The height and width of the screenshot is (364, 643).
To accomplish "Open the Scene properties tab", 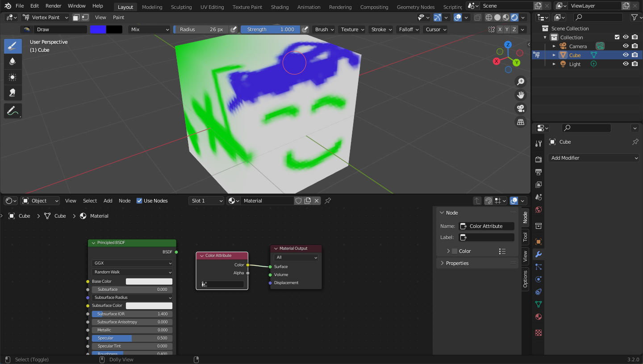I will click(x=539, y=197).
